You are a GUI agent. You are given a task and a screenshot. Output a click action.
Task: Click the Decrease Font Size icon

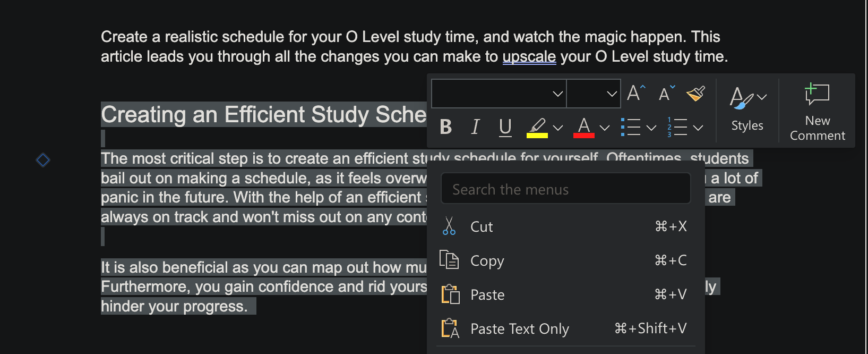[666, 94]
